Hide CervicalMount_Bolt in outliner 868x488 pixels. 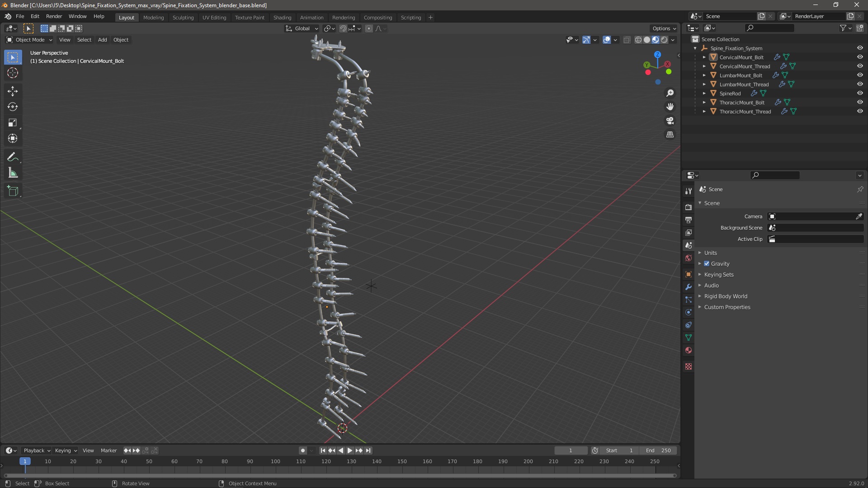pos(860,57)
